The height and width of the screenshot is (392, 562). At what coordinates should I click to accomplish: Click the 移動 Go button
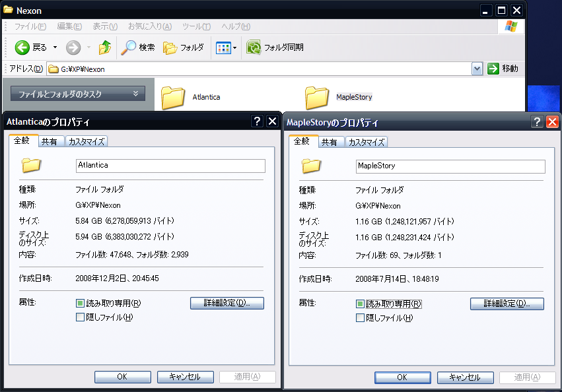click(503, 69)
